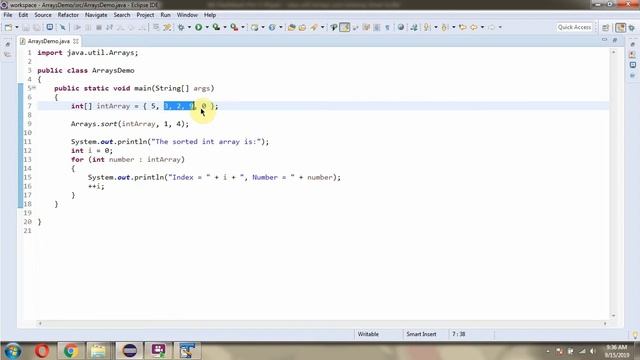Open the File menu
Screen dimensions: 640x360
(8, 15)
